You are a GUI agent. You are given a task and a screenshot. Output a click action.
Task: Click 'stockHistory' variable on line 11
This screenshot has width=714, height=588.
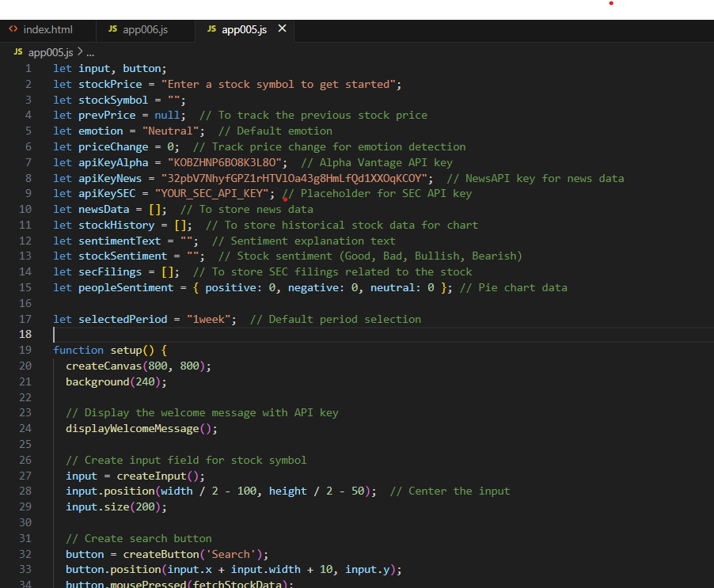click(x=116, y=226)
